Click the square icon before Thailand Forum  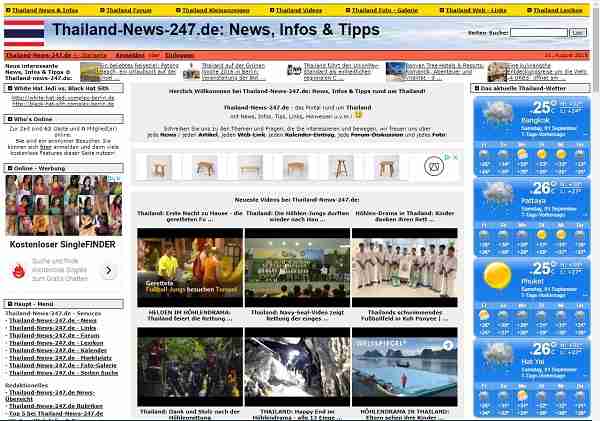(102, 10)
